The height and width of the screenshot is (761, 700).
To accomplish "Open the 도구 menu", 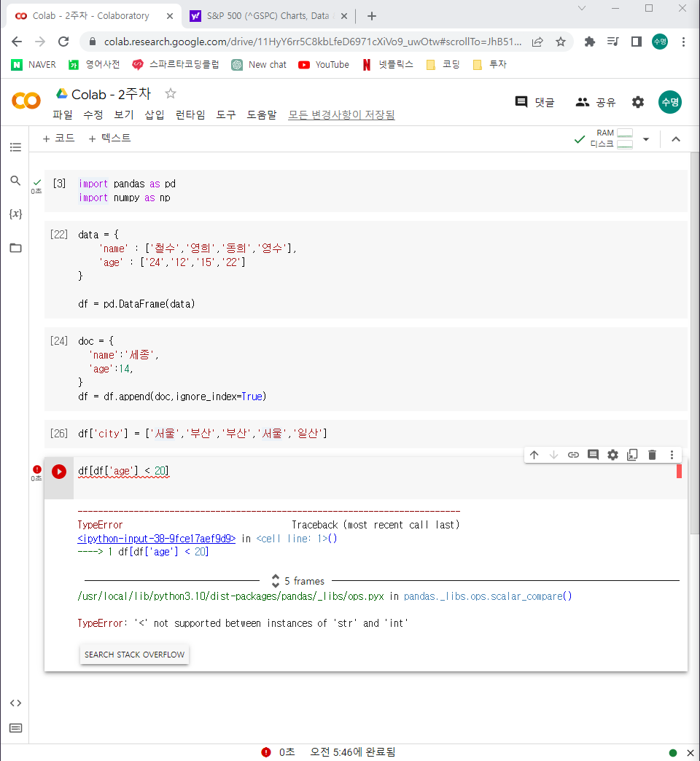I will pyautogui.click(x=226, y=115).
